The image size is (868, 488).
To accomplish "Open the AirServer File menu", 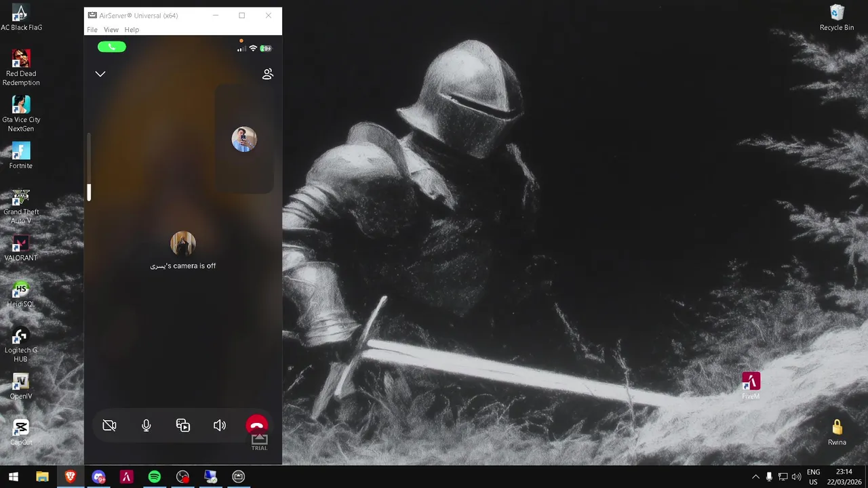I will coord(92,30).
